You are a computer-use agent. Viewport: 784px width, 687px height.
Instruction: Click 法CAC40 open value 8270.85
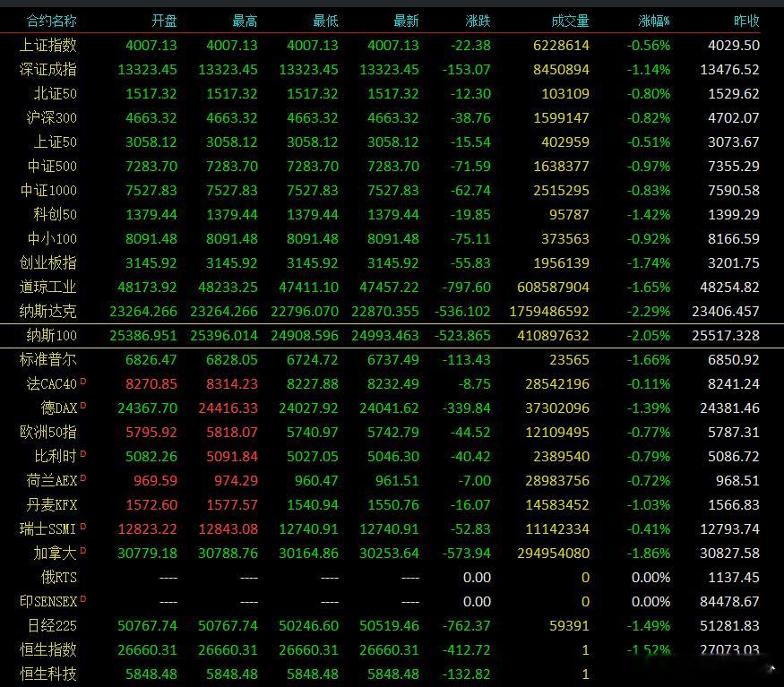151,384
